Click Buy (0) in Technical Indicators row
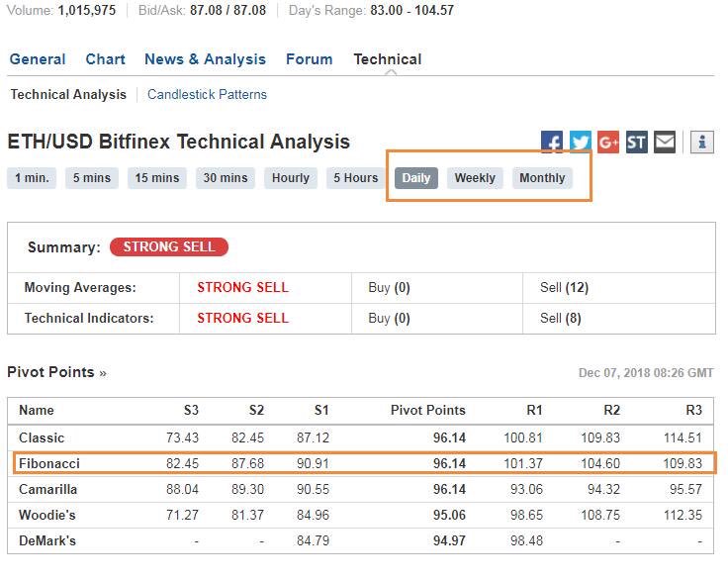This screenshot has width=728, height=582. pyautogui.click(x=389, y=318)
